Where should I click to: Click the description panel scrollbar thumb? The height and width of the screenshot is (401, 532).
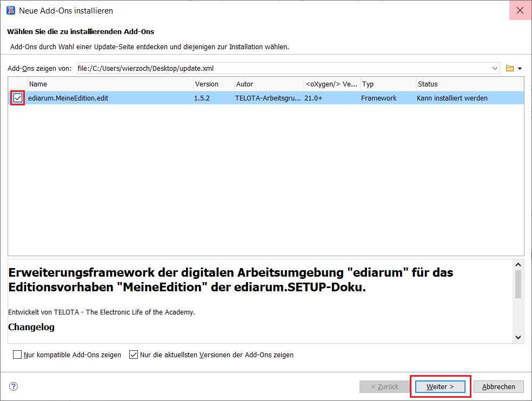pyautogui.click(x=518, y=284)
